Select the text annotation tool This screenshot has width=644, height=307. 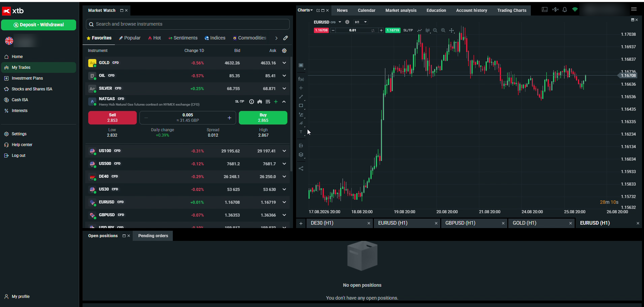click(x=301, y=132)
